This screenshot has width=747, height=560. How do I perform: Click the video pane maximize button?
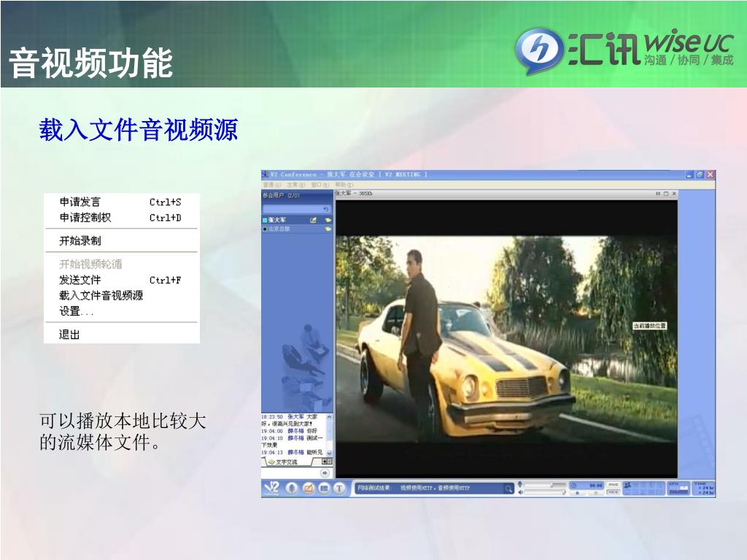(666, 194)
